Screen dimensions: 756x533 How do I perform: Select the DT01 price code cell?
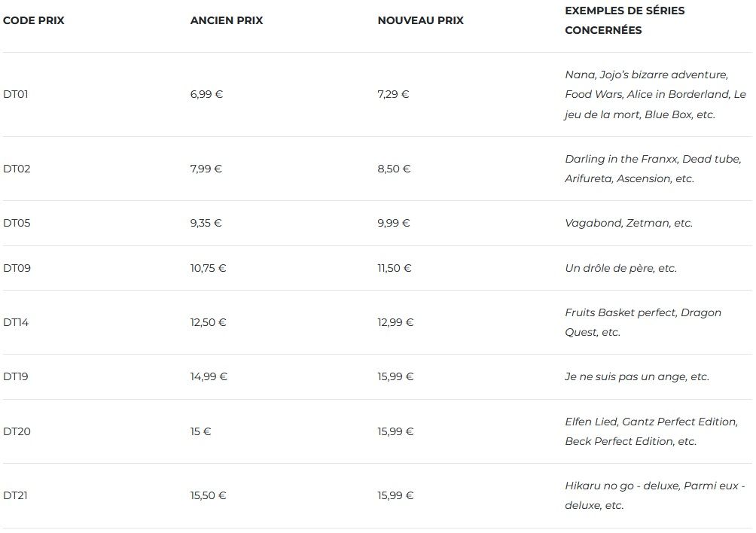pyautogui.click(x=16, y=94)
